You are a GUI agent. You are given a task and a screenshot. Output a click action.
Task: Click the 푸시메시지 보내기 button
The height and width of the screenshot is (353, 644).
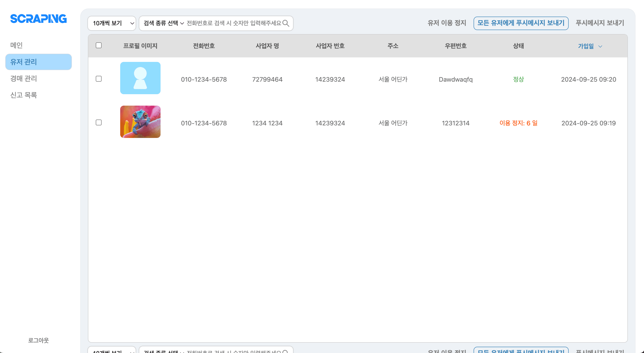click(600, 23)
